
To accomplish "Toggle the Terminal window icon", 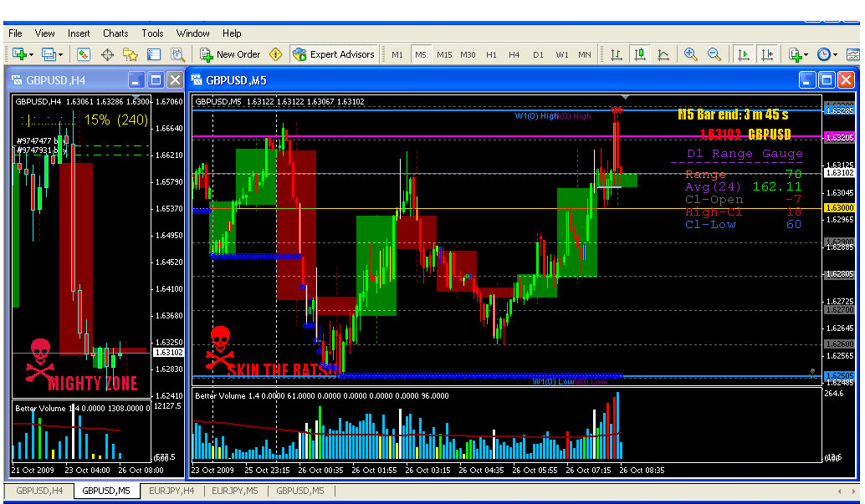I will (x=154, y=54).
